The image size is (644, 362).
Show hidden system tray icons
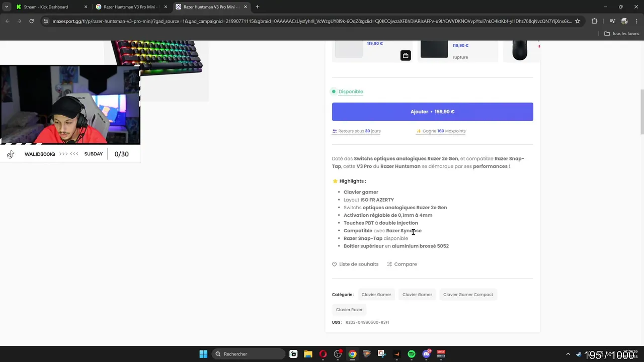[x=568, y=354]
